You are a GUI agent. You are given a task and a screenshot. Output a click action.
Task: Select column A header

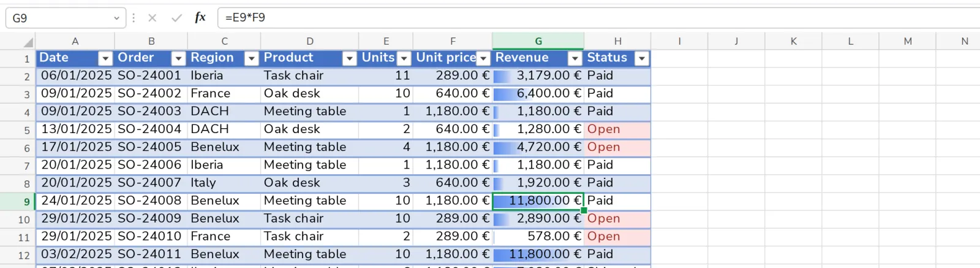tap(75, 41)
